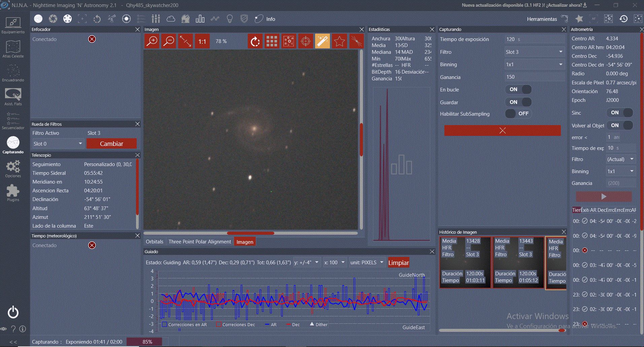This screenshot has width=644, height=347.
Task: Toggle the Volver al Objet switch
Action: tap(620, 125)
